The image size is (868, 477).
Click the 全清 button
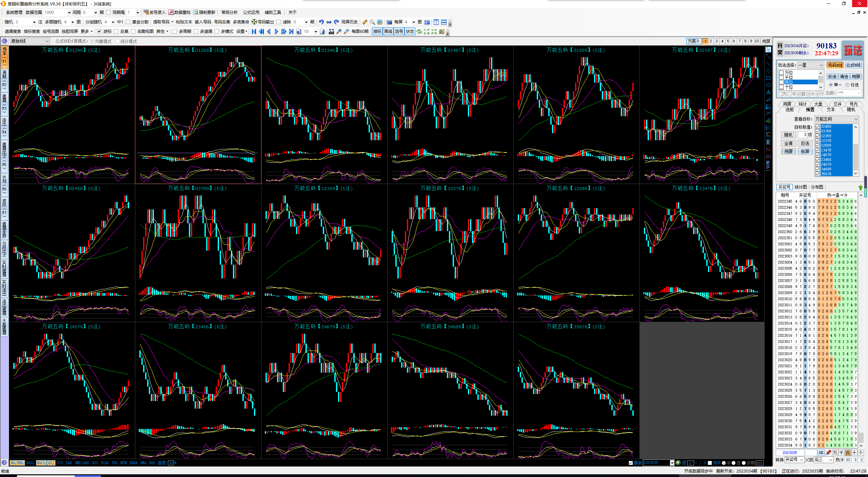[x=788, y=143]
